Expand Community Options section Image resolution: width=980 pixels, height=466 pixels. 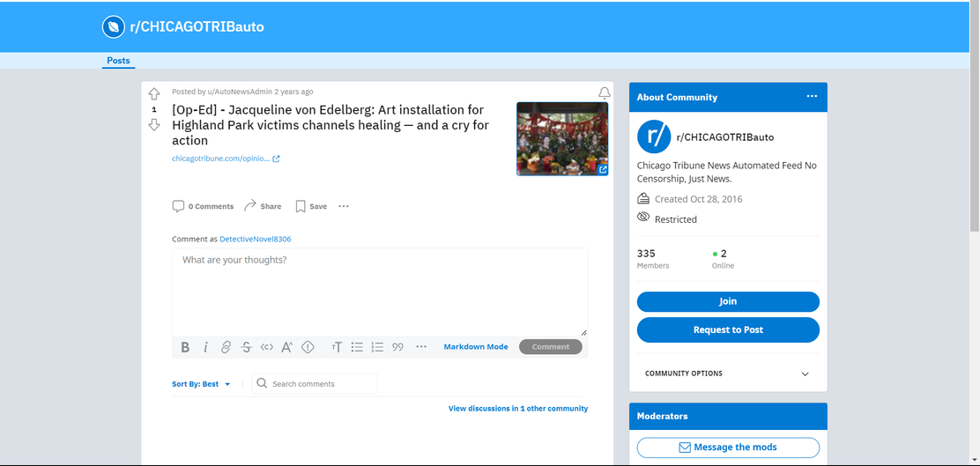tap(727, 374)
